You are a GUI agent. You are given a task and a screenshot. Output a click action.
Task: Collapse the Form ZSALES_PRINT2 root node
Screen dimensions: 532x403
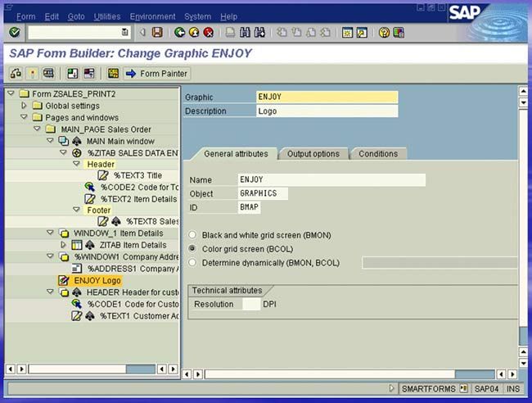[x=11, y=93]
